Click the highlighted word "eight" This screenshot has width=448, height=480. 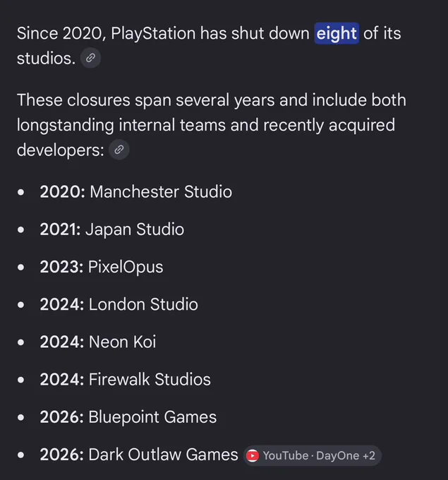coord(337,33)
